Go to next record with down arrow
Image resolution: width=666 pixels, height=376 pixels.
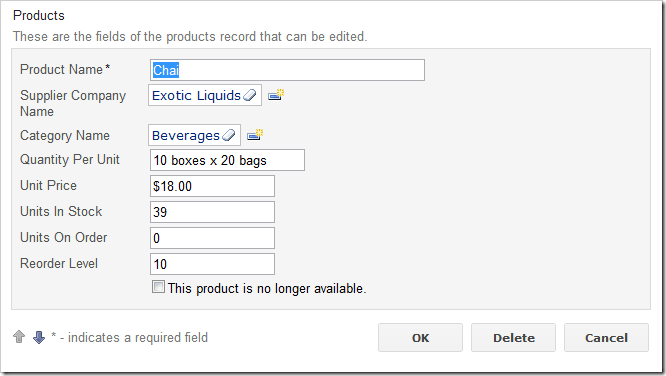[x=39, y=337]
